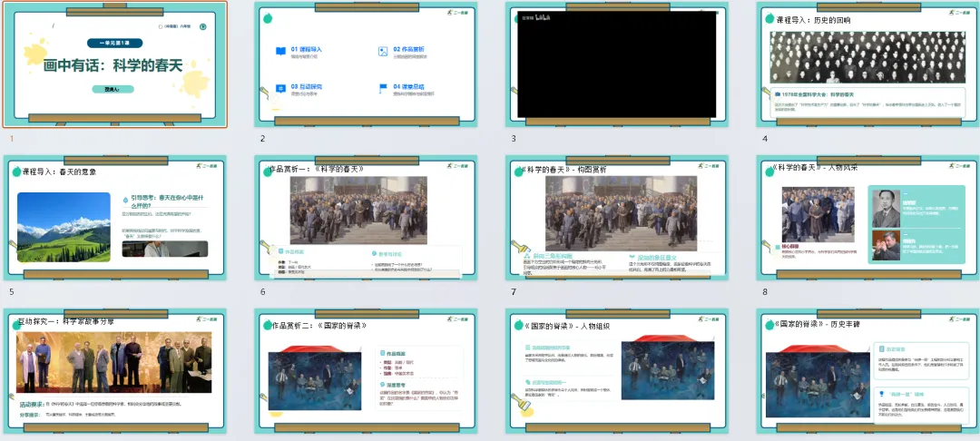Open slide 课程导入：历史的回响
The width and height of the screenshot is (980, 441).
(x=868, y=64)
